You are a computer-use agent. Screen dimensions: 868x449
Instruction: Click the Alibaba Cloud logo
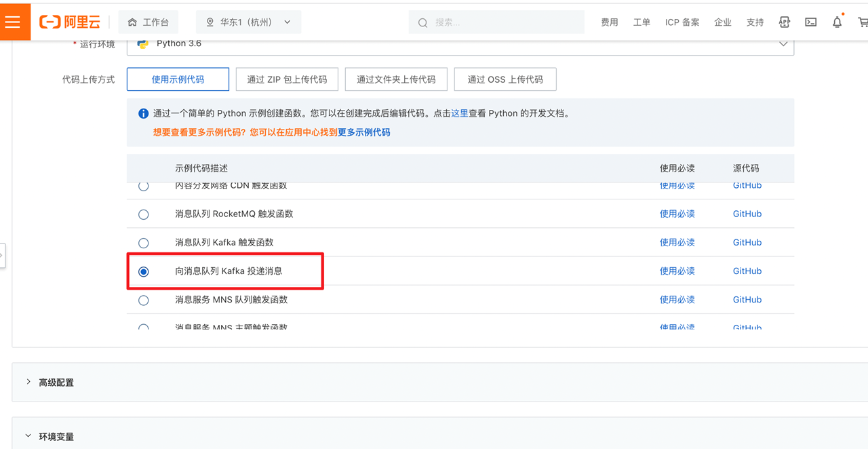(x=70, y=22)
